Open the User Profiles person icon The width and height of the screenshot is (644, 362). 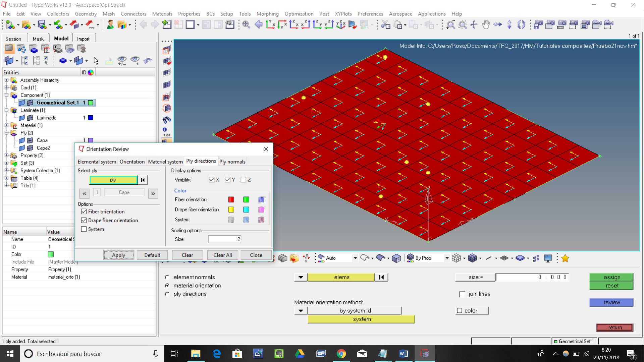point(110,24)
